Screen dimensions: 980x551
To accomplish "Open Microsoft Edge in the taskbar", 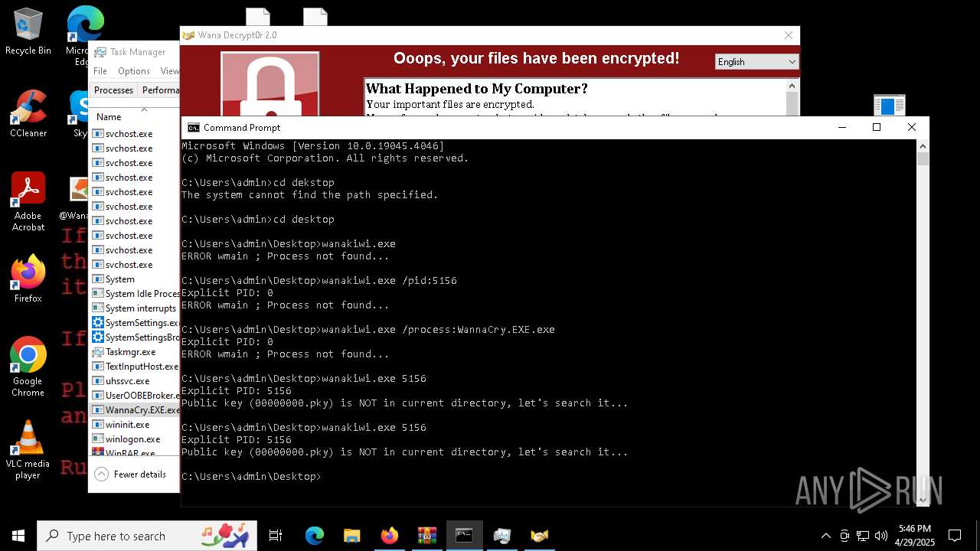I will click(x=314, y=536).
